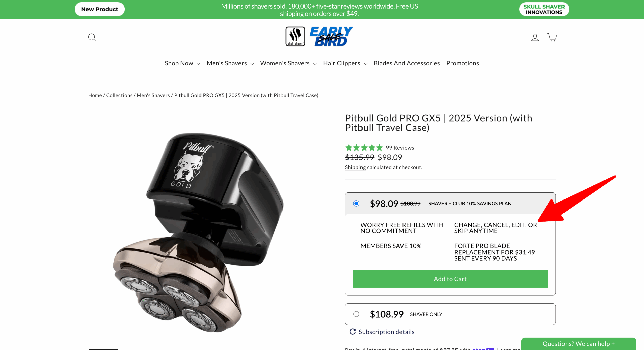Open the shopping cart icon

tap(552, 37)
